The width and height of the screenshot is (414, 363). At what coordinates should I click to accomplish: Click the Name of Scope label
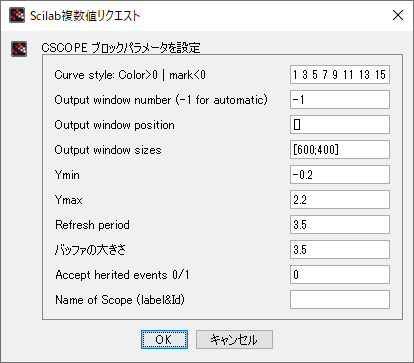click(120, 300)
